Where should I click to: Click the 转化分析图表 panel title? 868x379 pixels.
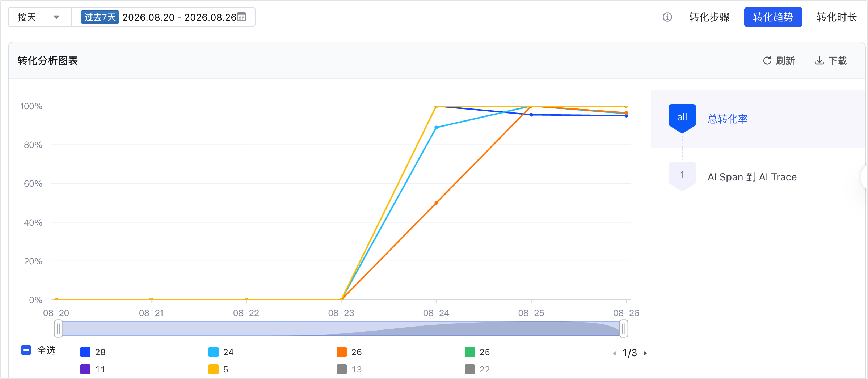pos(48,60)
